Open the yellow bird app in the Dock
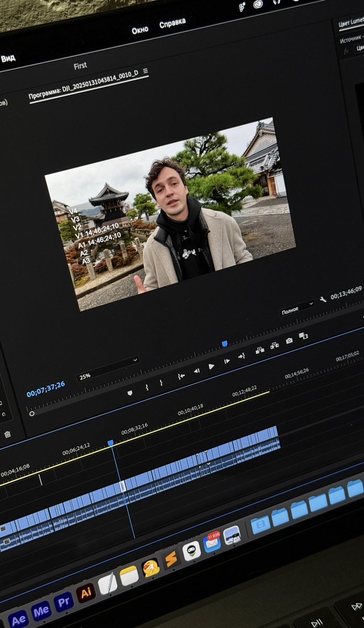This screenshot has width=364, height=628. pos(151,567)
